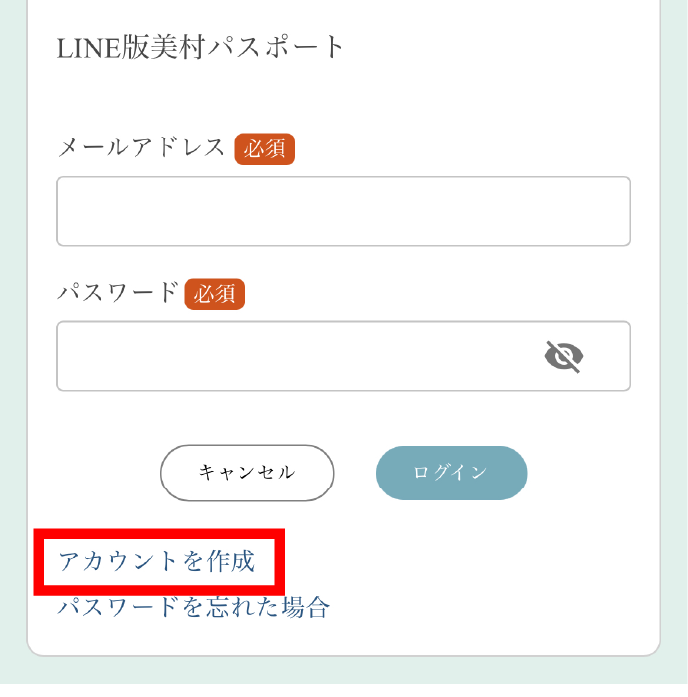Viewport: 688px width, 697px height.
Task: Click the 必須 badge beside パスワード
Action: 215,294
